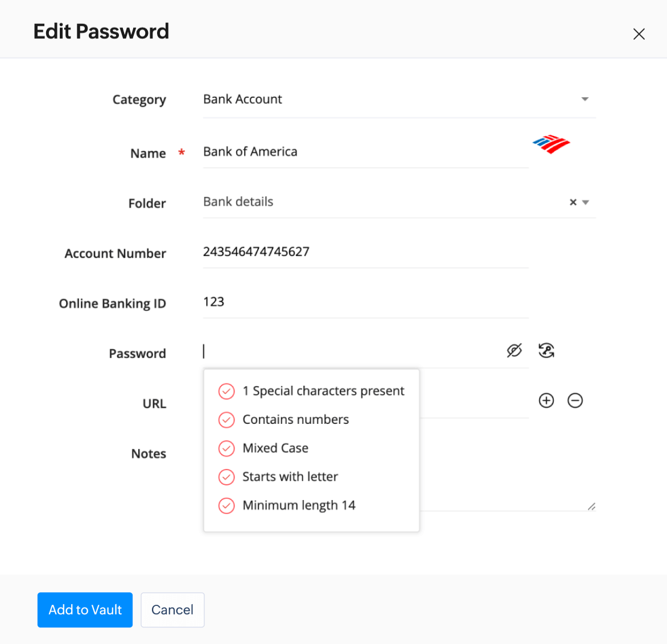Open the Bank Account category options arrow

[x=585, y=99]
